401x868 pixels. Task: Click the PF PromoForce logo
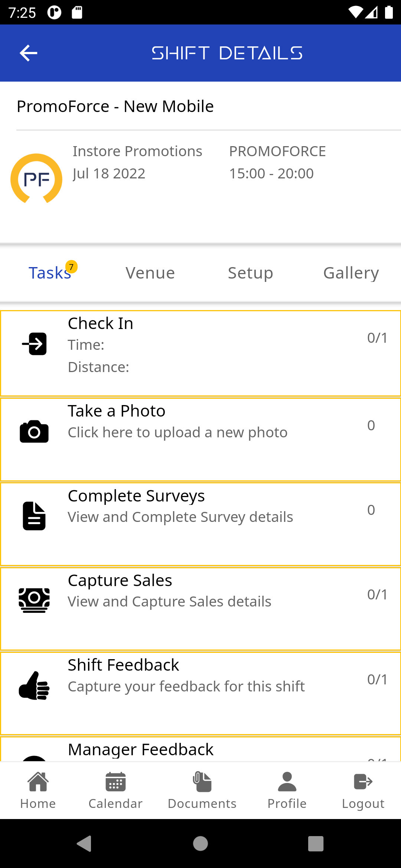(x=36, y=178)
